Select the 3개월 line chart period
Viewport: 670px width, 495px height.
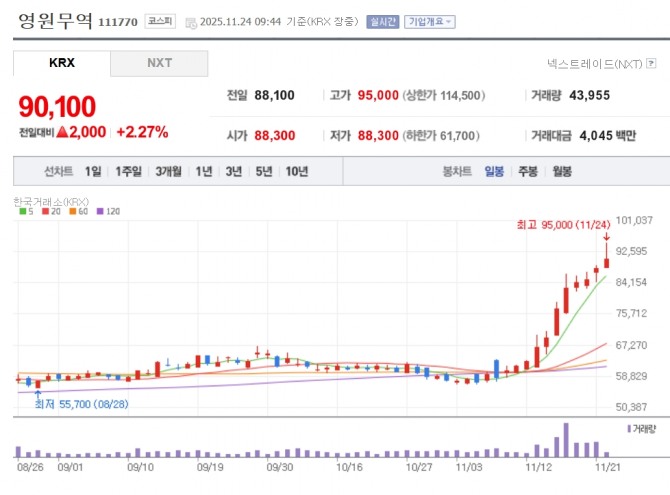pyautogui.click(x=168, y=171)
